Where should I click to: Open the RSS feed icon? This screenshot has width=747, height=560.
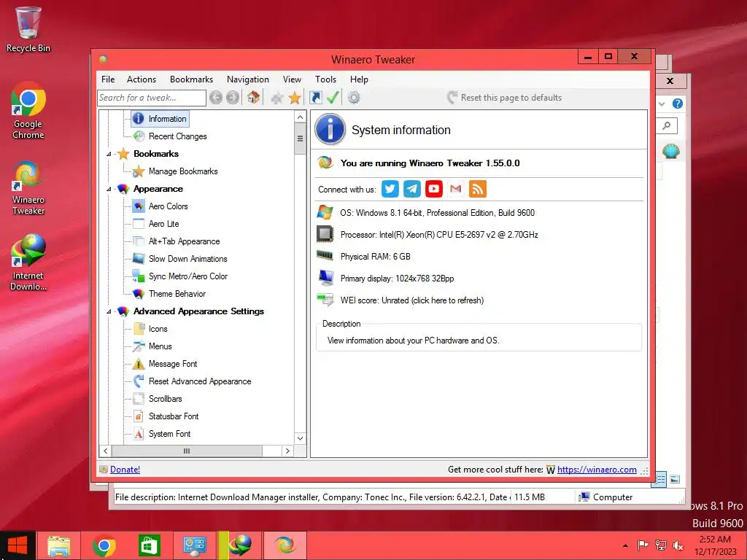pyautogui.click(x=477, y=189)
